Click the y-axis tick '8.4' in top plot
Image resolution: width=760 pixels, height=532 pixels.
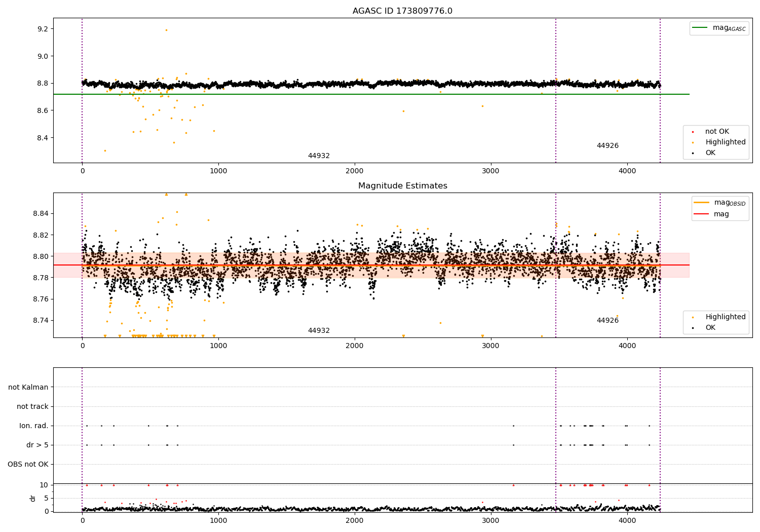point(43,138)
